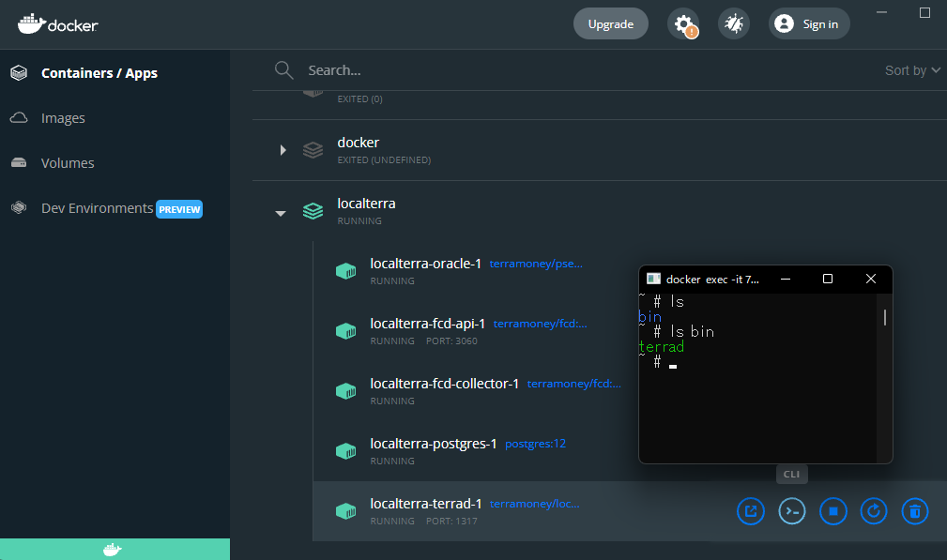Open the postgres:12 image link
The width and height of the screenshot is (947, 560).
pyautogui.click(x=535, y=444)
